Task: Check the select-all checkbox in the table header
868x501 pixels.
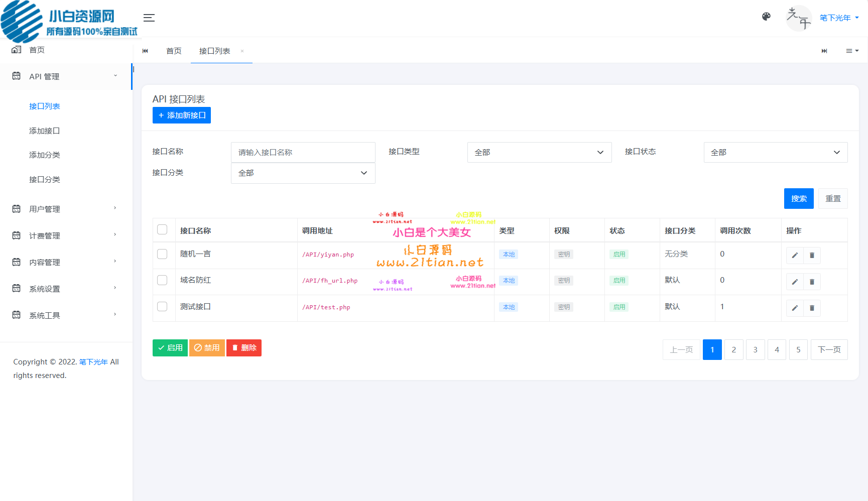Action: click(162, 229)
